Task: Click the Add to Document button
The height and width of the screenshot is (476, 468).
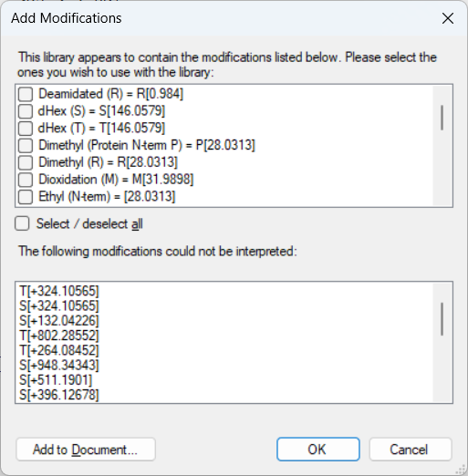Action: point(86,450)
